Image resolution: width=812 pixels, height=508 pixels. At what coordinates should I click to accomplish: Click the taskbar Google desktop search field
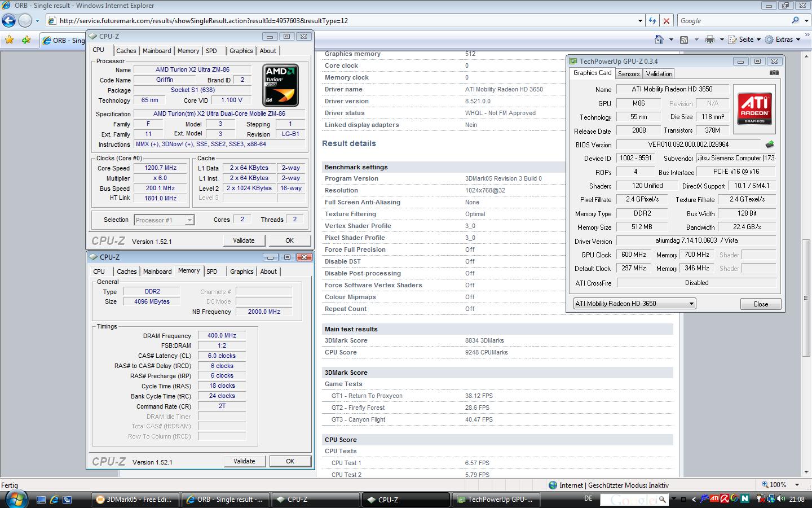point(628,500)
